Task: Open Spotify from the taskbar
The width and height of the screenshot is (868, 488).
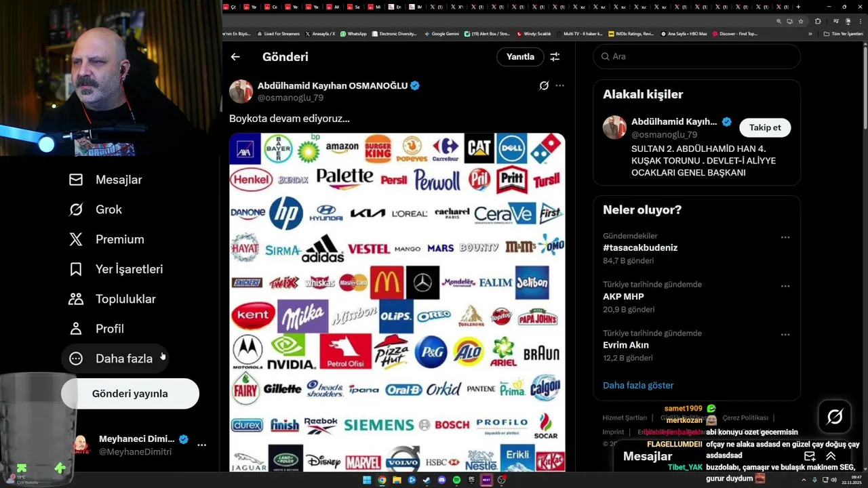Action: [456, 480]
